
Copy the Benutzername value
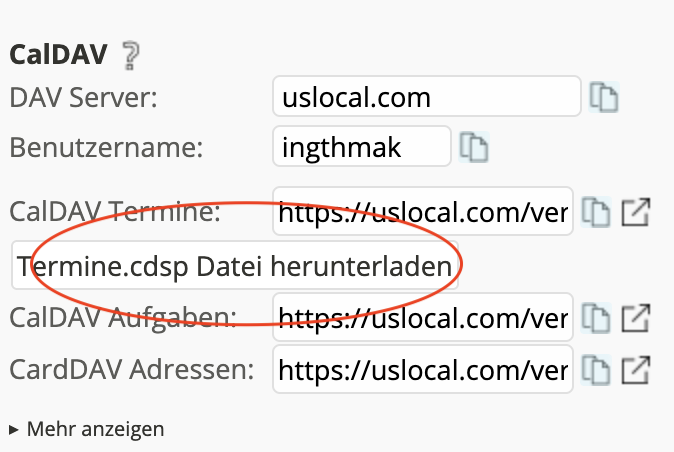(x=473, y=147)
